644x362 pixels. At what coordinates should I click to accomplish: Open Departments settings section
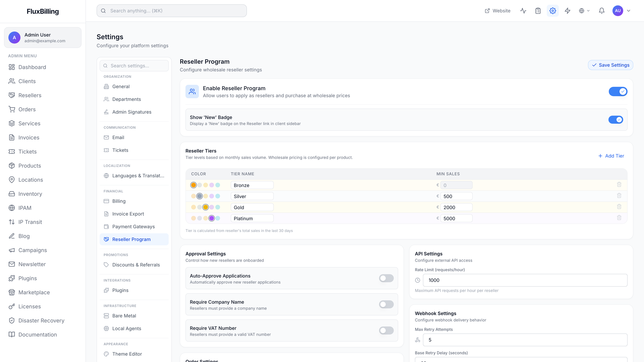134,99
